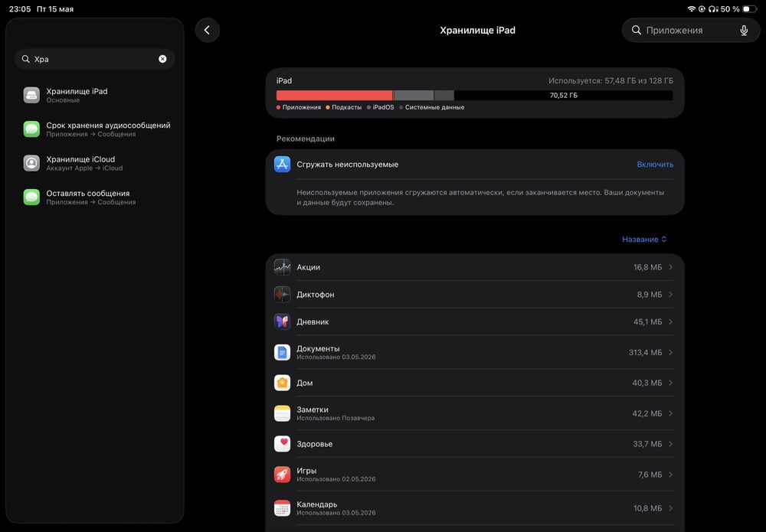Tap Messages icon beside Оставлять сообщения
The height and width of the screenshot is (532, 766).
[x=31, y=197]
